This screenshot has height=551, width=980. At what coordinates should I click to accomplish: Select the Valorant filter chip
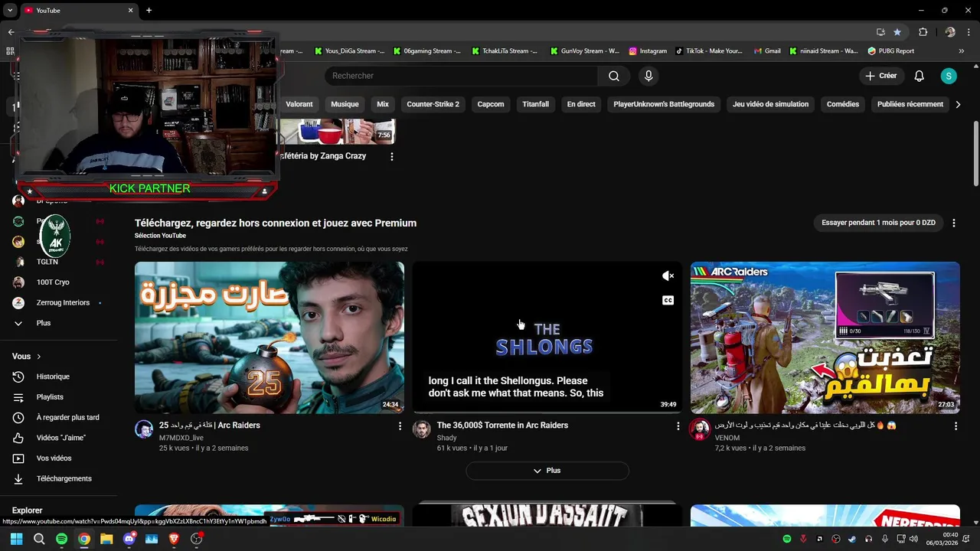point(299,104)
